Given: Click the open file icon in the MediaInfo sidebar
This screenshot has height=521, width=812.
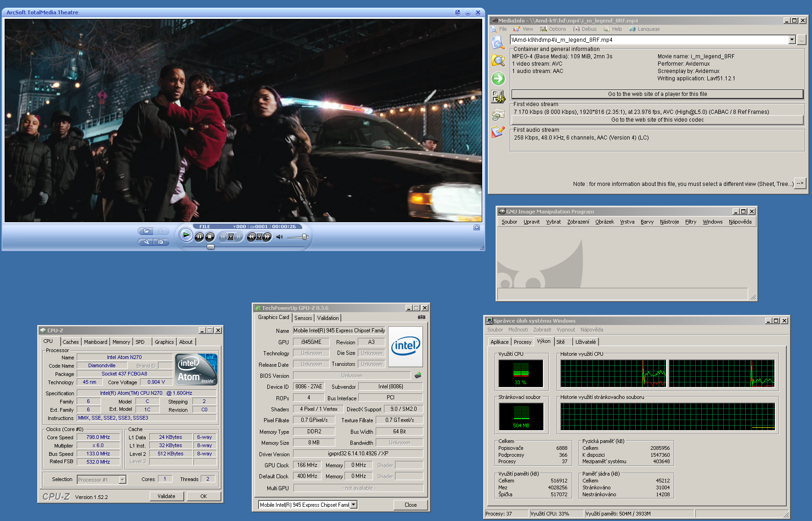Looking at the screenshot, I should click(498, 43).
